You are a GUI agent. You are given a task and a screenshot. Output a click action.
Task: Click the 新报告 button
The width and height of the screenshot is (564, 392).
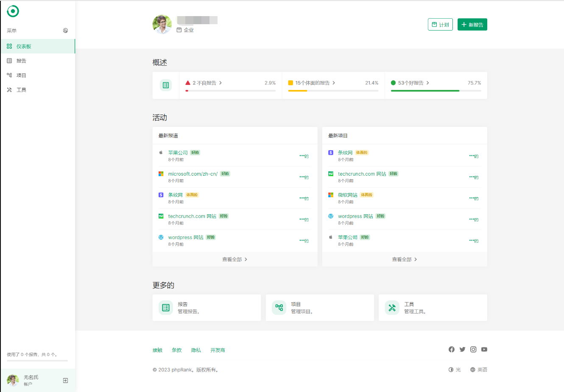click(x=472, y=24)
